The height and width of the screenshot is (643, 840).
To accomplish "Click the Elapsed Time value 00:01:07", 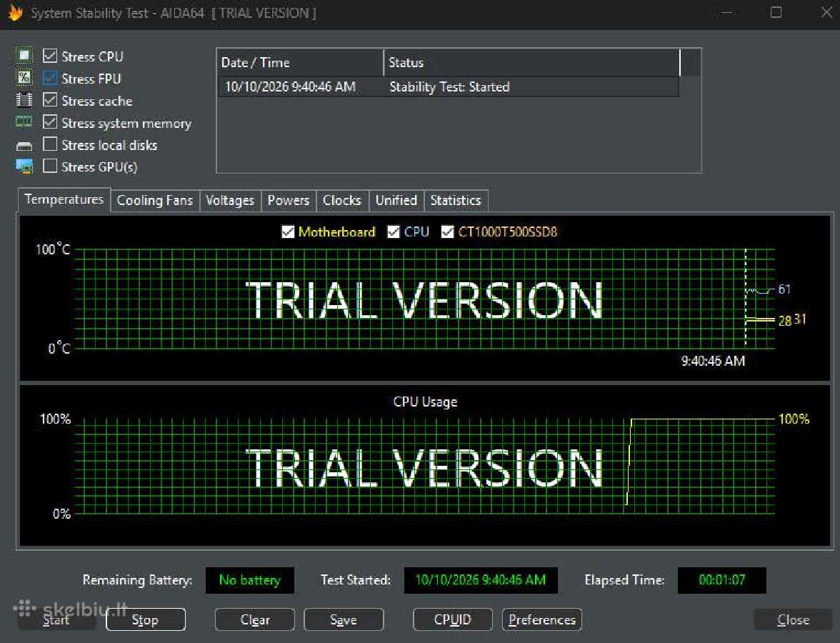I will pos(721,580).
